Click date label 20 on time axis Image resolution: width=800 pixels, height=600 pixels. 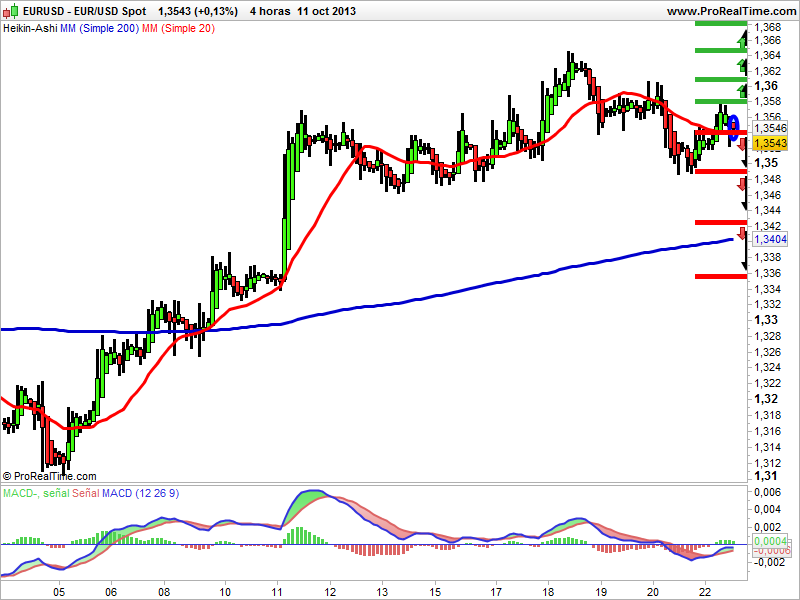653,592
